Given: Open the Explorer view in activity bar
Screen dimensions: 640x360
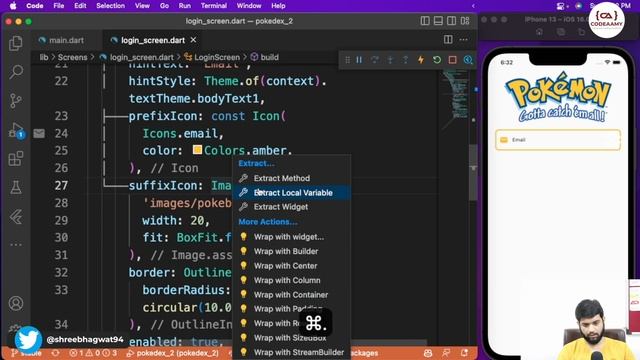Looking at the screenshot, I should 16,43.
